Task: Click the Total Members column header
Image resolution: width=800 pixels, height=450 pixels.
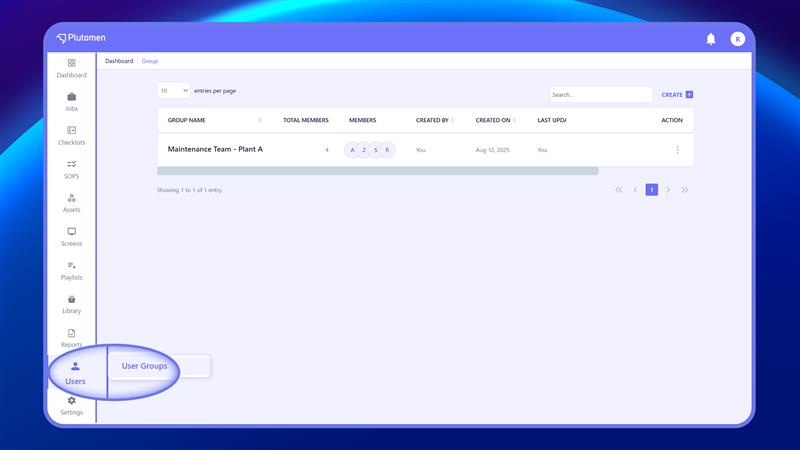Action: [x=306, y=120]
